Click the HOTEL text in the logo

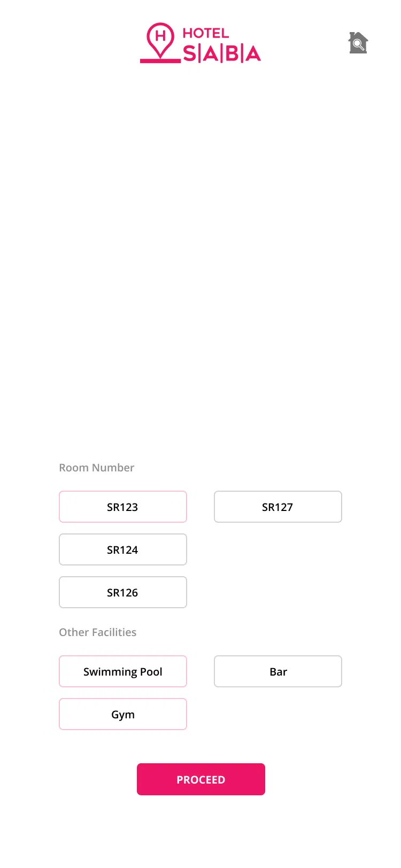point(206,33)
